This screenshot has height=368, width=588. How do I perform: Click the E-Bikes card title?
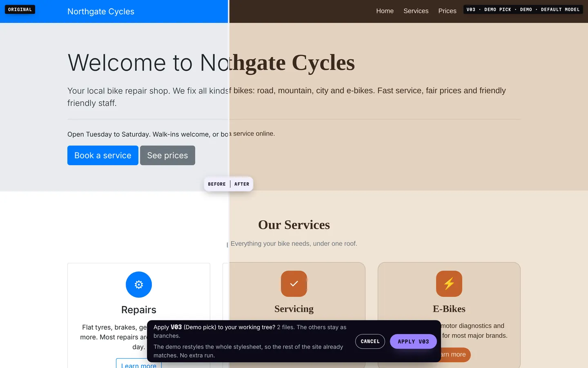449,309
